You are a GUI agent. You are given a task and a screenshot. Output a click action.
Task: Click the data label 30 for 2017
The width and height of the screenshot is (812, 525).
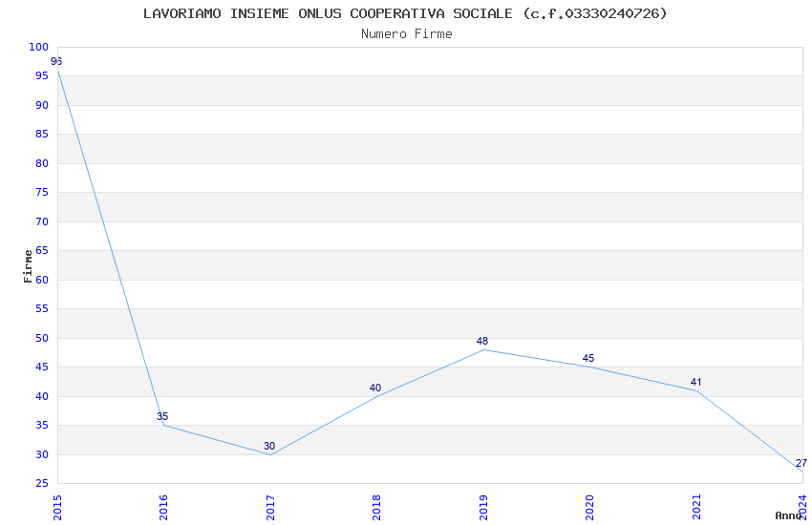point(269,446)
